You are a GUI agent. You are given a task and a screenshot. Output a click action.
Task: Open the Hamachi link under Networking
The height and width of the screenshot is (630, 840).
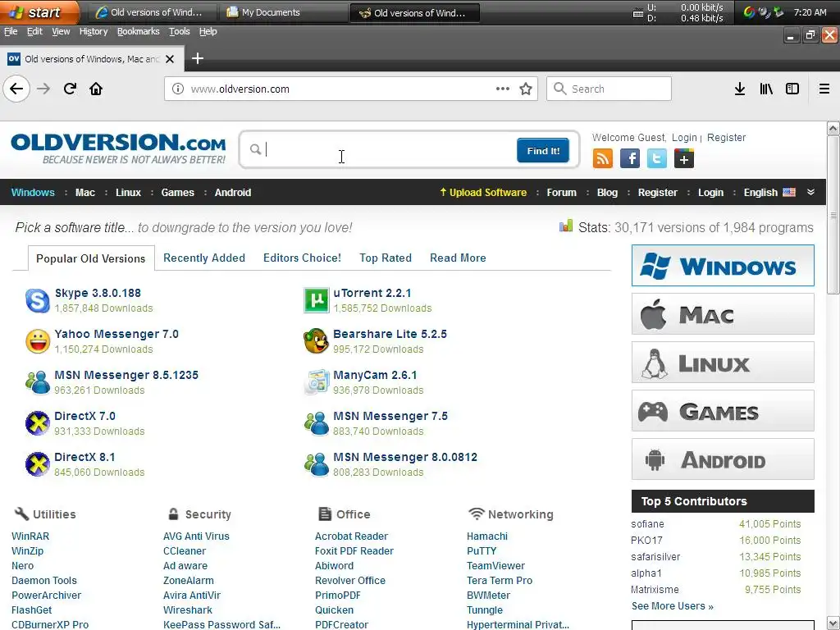[x=487, y=536]
